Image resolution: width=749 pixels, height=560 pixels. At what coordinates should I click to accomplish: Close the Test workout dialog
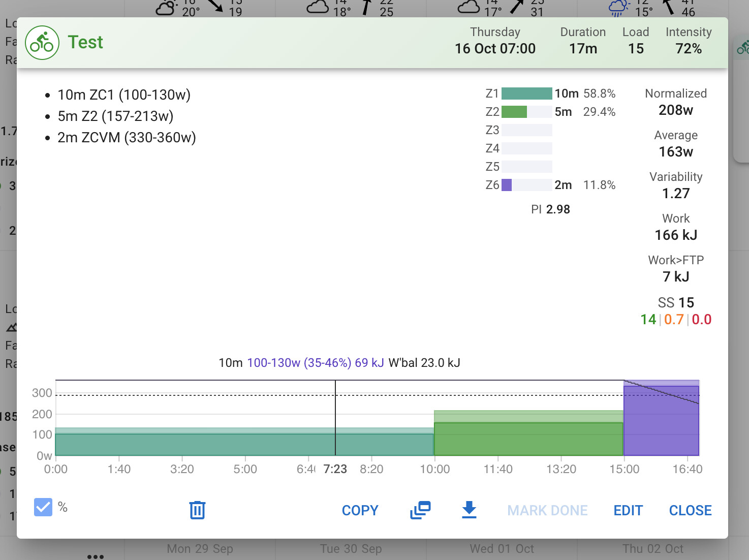click(690, 510)
